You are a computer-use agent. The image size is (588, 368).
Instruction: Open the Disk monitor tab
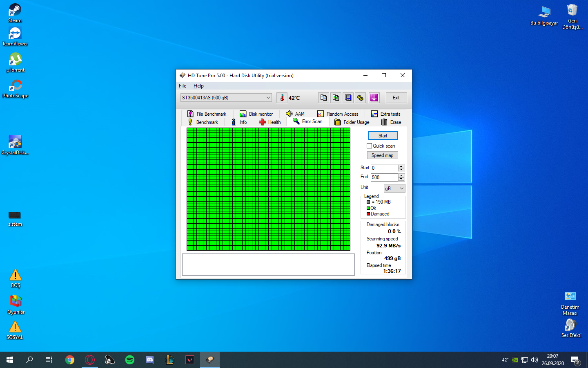coord(256,114)
